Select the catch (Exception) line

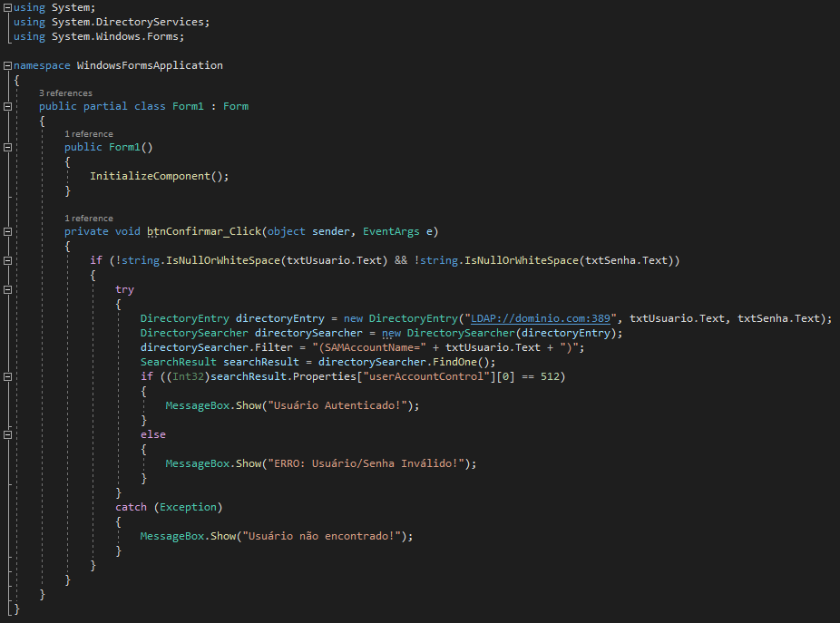click(x=168, y=507)
